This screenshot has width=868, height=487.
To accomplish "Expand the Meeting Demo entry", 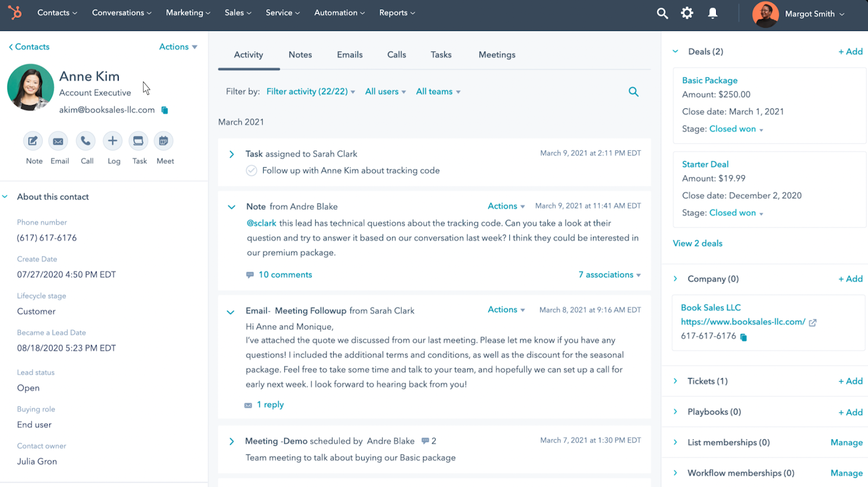I will 232,441.
